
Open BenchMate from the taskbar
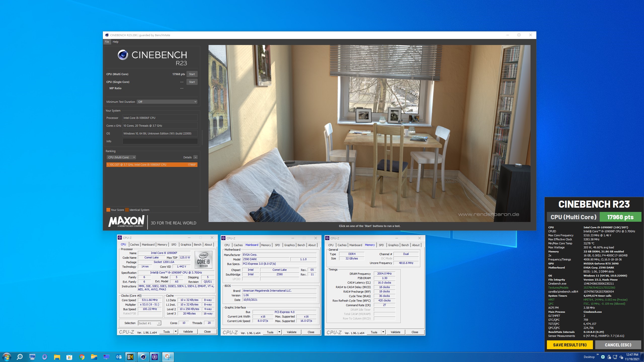tap(130, 357)
